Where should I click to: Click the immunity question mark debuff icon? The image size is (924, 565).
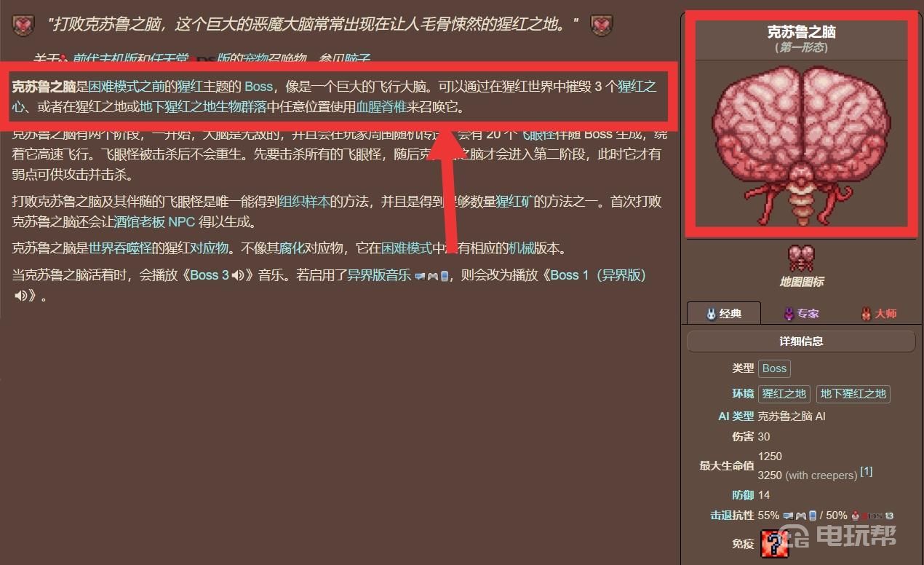[x=775, y=543]
